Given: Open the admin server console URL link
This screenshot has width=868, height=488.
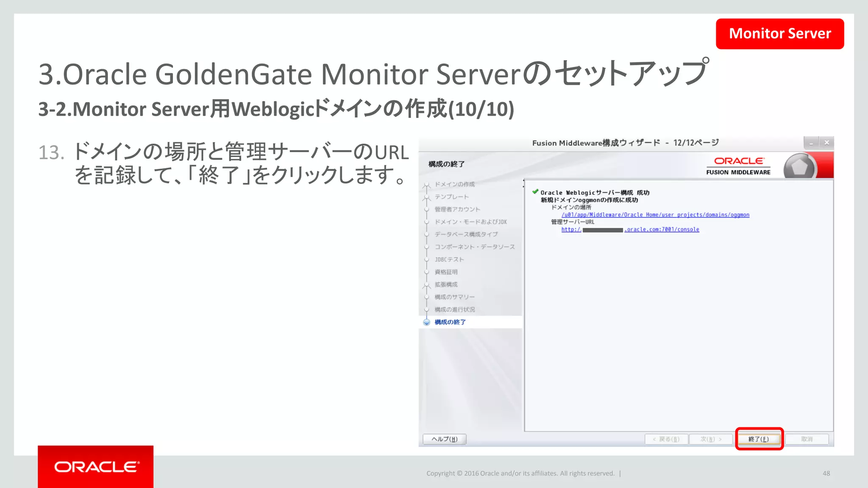Looking at the screenshot, I should [630, 230].
